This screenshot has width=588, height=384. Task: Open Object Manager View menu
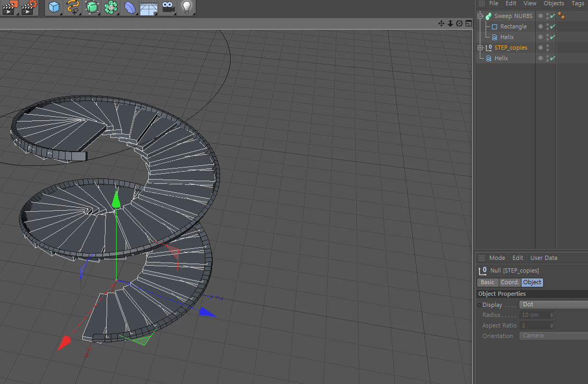(x=529, y=3)
